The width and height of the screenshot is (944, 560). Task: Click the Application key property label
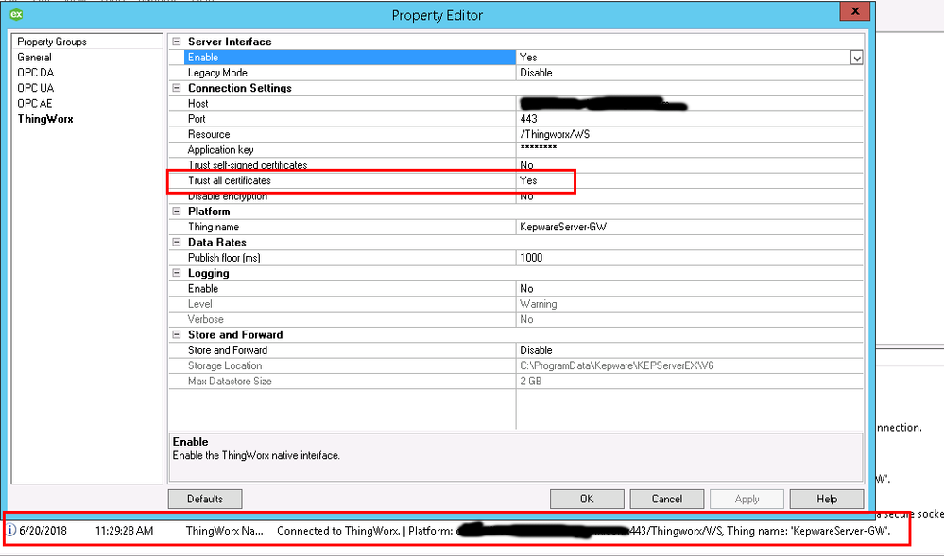(x=220, y=150)
